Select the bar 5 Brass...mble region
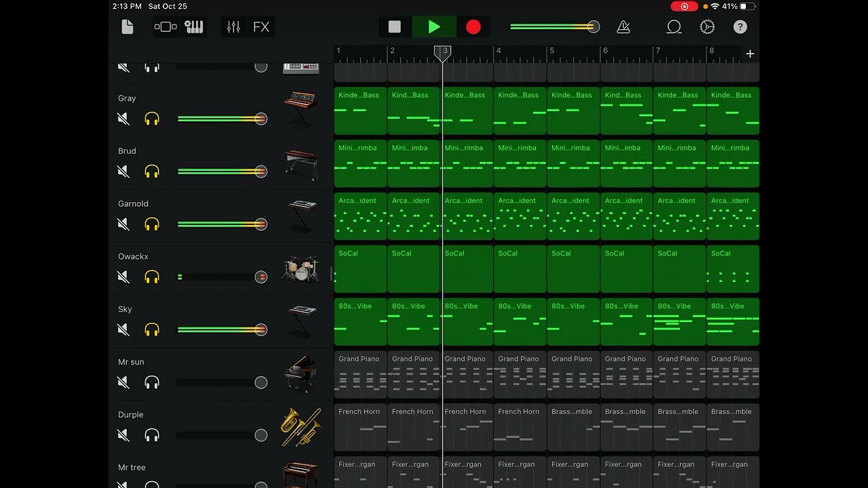 (573, 427)
